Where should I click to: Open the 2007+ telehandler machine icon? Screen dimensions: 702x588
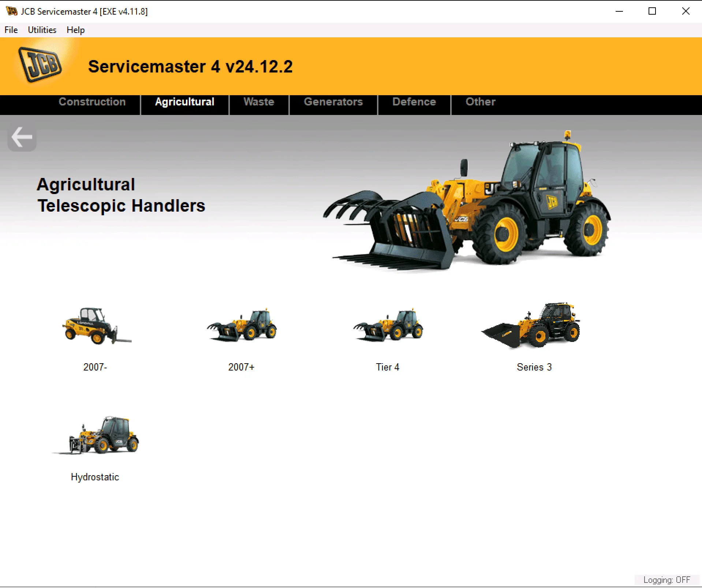click(242, 325)
